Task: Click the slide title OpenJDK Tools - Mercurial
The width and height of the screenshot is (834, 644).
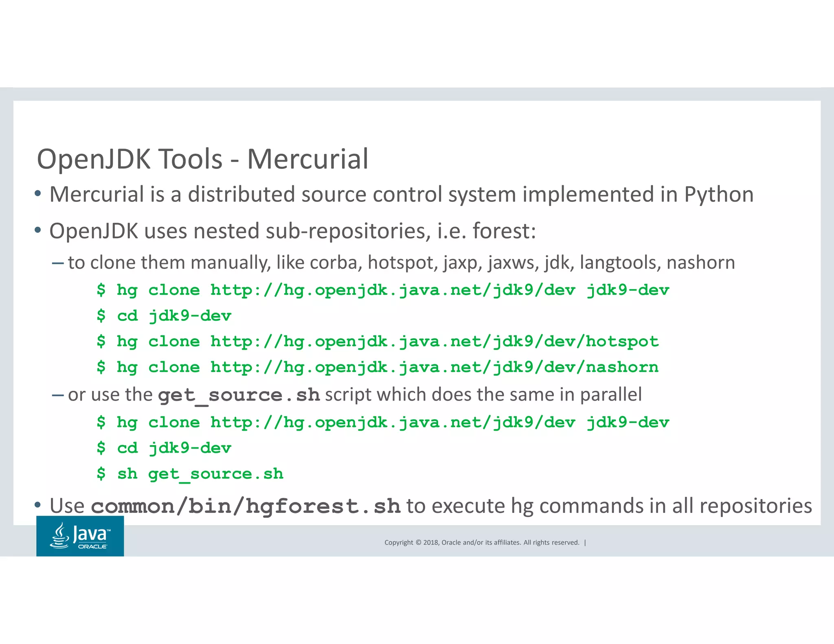Action: tap(202, 159)
